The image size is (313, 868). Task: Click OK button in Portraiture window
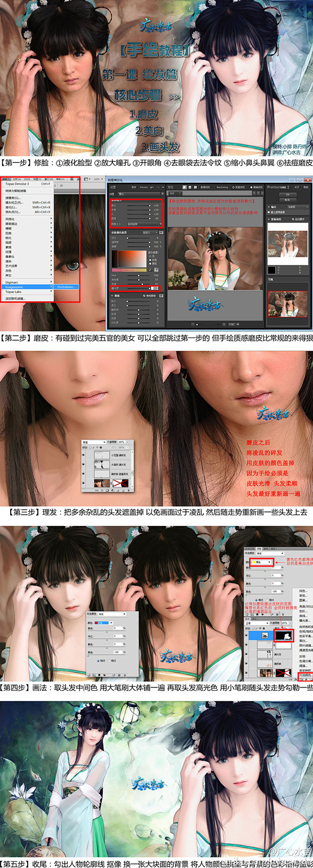click(288, 194)
